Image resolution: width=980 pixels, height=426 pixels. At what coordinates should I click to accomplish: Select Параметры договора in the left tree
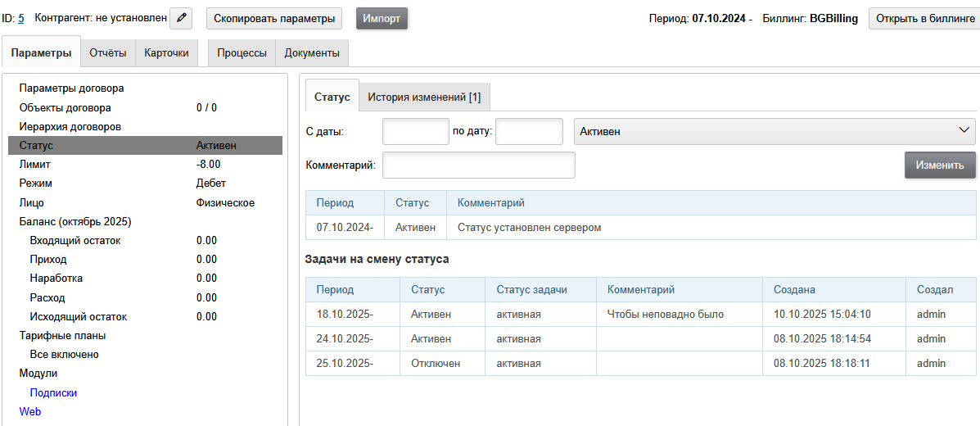point(71,88)
